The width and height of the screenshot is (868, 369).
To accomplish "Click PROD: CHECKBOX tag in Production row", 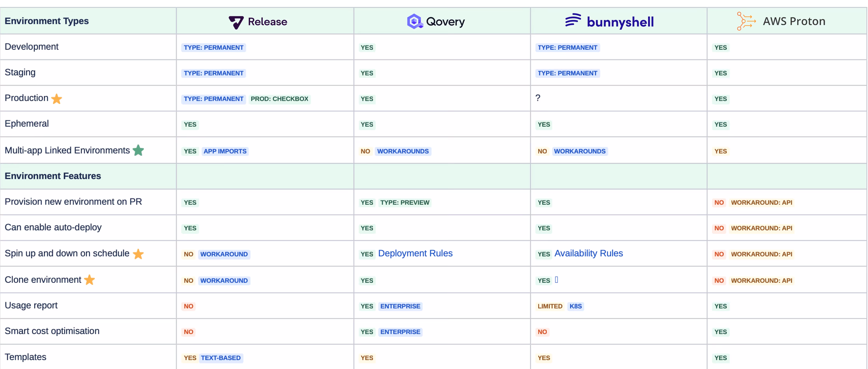I will pyautogui.click(x=279, y=99).
